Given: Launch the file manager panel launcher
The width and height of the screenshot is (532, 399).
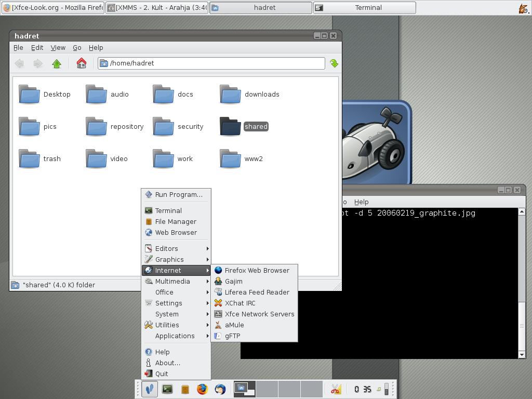Looking at the screenshot, I should coord(185,389).
